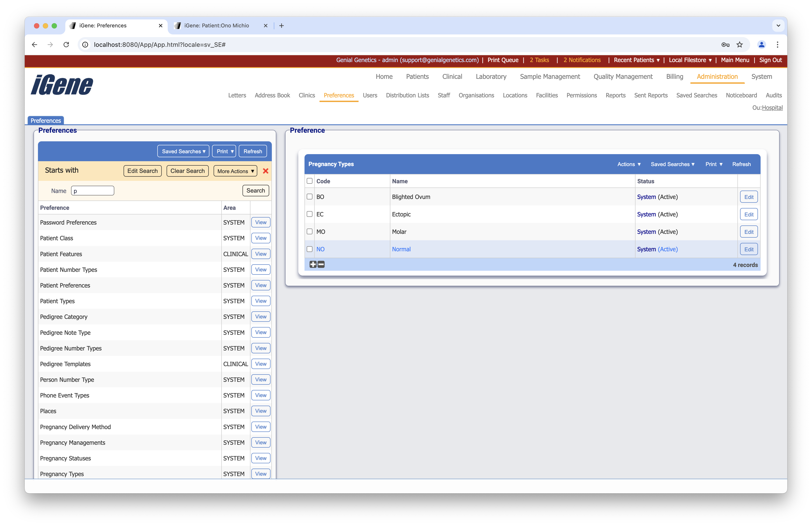This screenshot has width=812, height=526.
Task: Select the Molar row checkbox
Action: coord(309,231)
